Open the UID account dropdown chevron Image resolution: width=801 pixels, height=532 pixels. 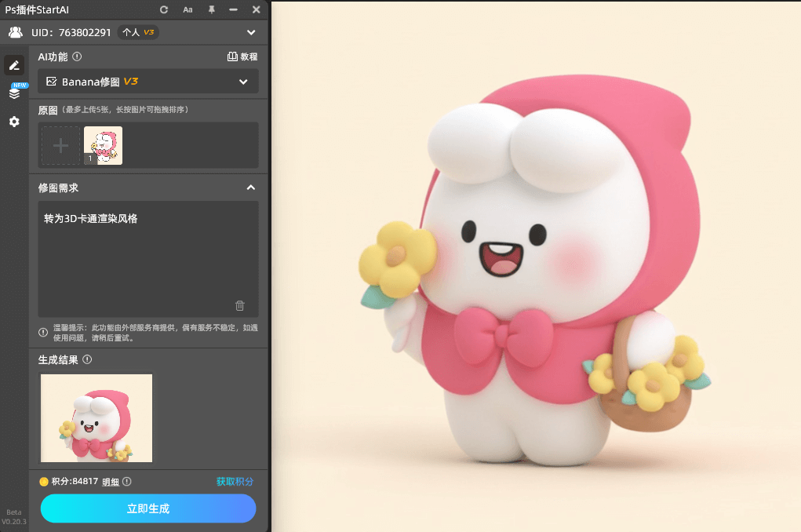coord(251,32)
